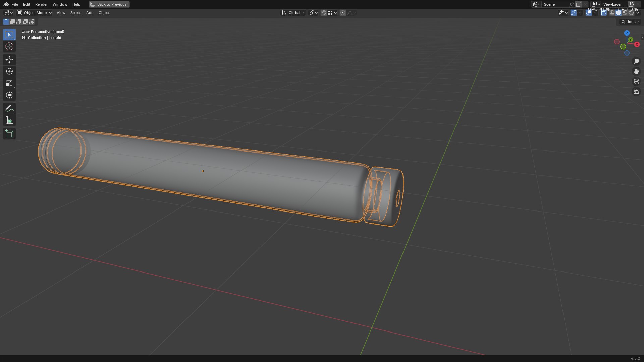Expand the gizmo options dropdown arrow

(580, 13)
